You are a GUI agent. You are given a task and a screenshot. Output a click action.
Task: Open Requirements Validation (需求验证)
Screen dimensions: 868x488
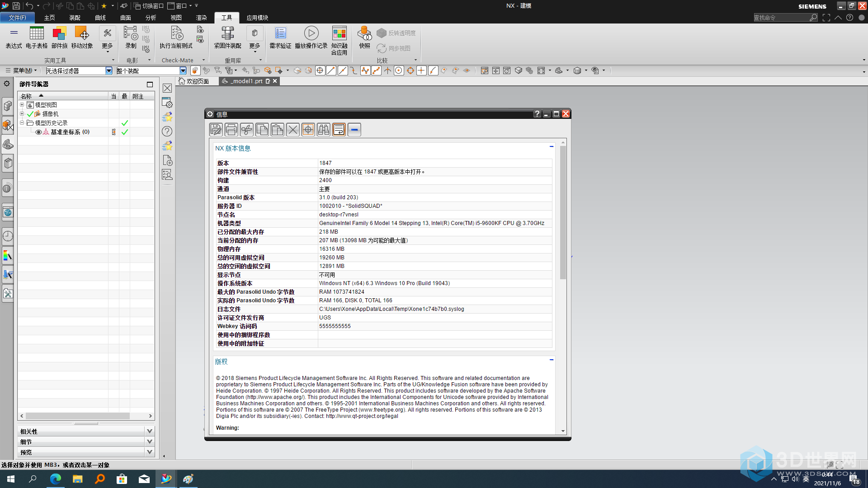[280, 38]
